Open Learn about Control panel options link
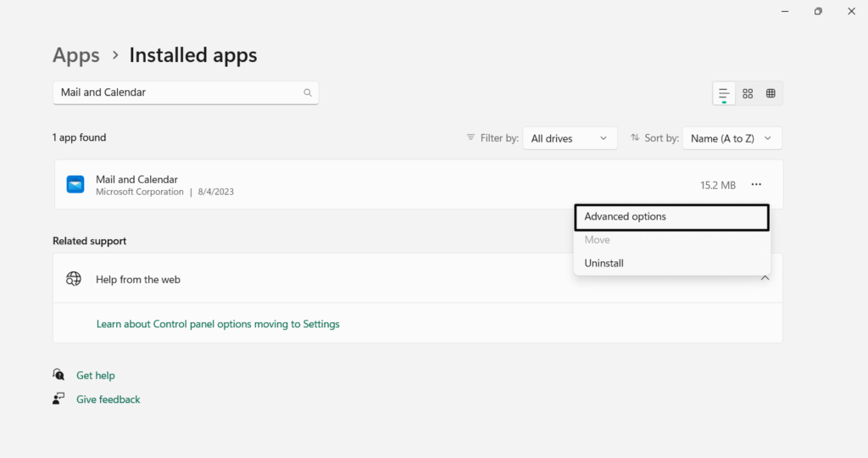 coord(218,324)
